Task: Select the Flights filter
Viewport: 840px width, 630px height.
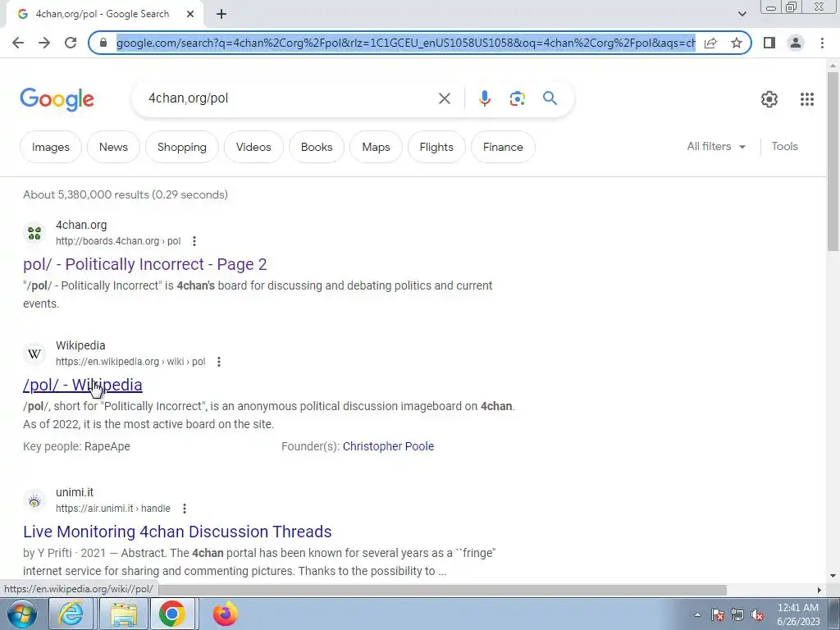Action: click(x=436, y=147)
